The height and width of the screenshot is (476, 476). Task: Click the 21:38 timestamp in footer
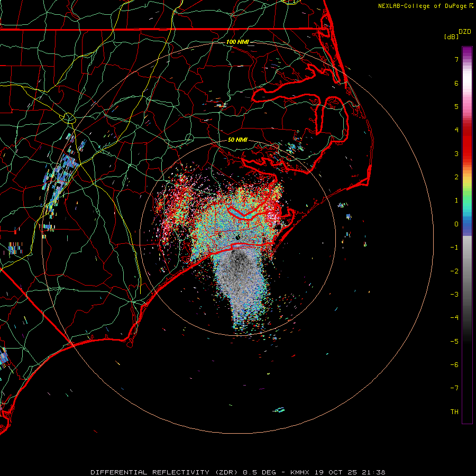point(374,472)
